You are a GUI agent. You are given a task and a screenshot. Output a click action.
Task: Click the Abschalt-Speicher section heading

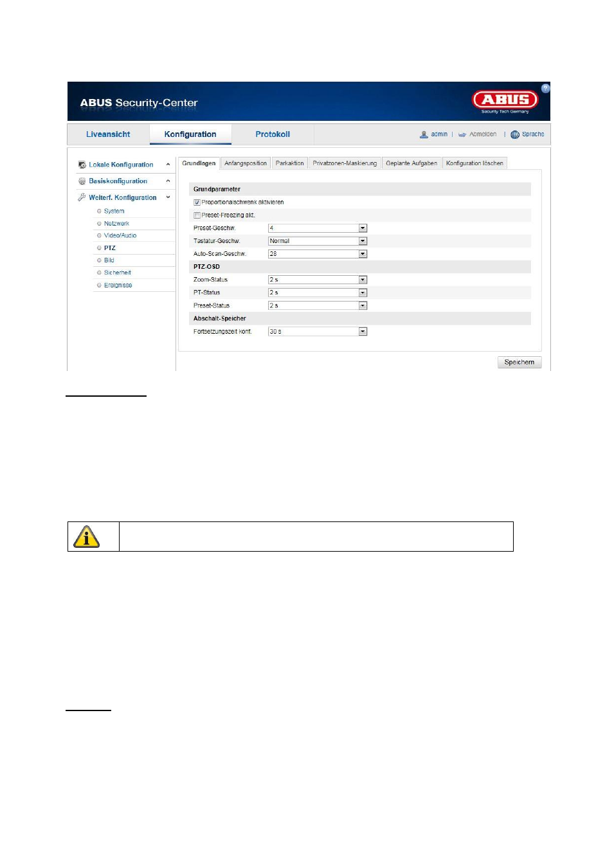[x=220, y=319]
